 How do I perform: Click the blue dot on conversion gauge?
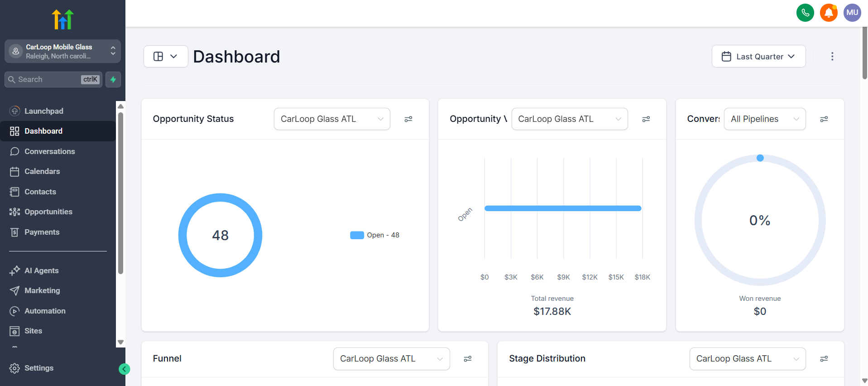click(760, 158)
